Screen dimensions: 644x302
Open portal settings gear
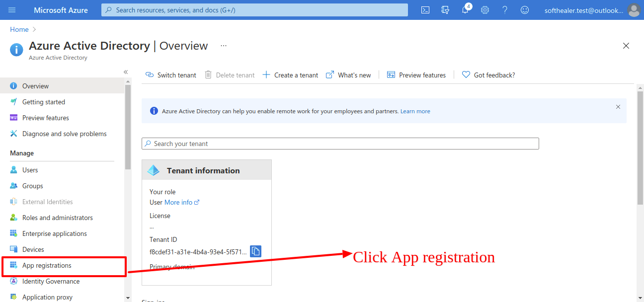point(485,10)
